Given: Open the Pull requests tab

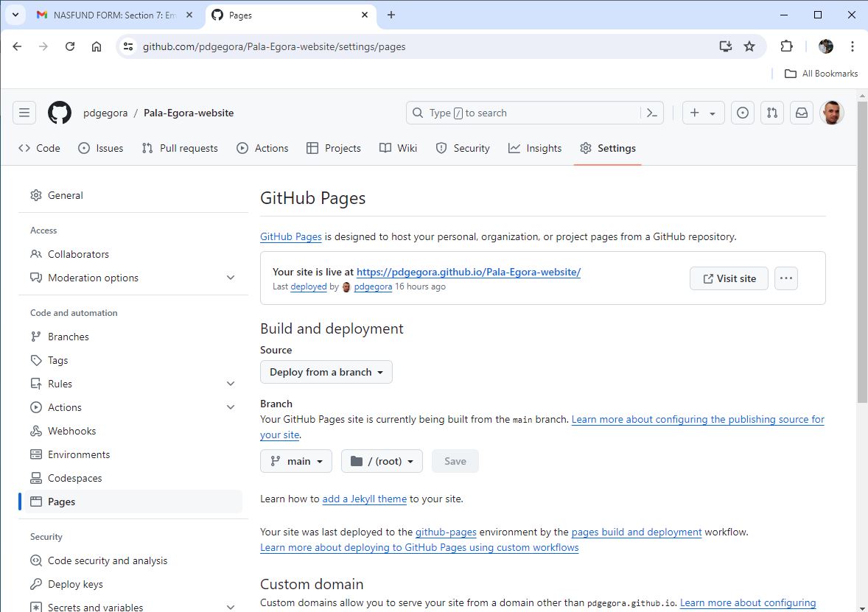Looking at the screenshot, I should pyautogui.click(x=180, y=148).
